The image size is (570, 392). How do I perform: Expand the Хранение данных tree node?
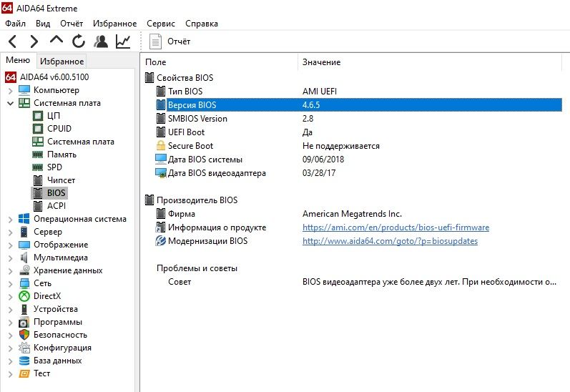tap(10, 271)
